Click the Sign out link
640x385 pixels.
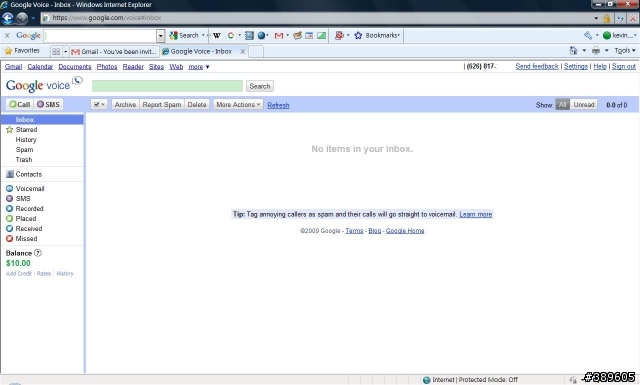tap(623, 66)
